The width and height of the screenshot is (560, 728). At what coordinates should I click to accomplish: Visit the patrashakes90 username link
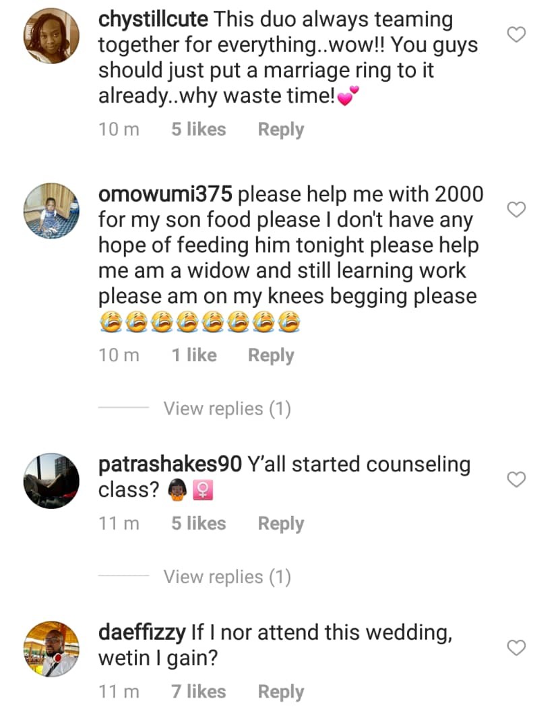tap(170, 464)
